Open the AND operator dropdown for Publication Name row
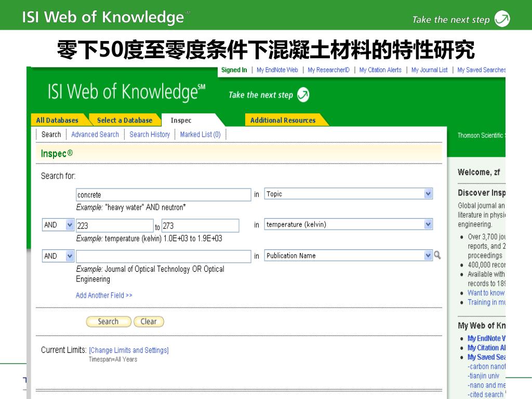Screen dimensions: 532x399 click(70, 256)
